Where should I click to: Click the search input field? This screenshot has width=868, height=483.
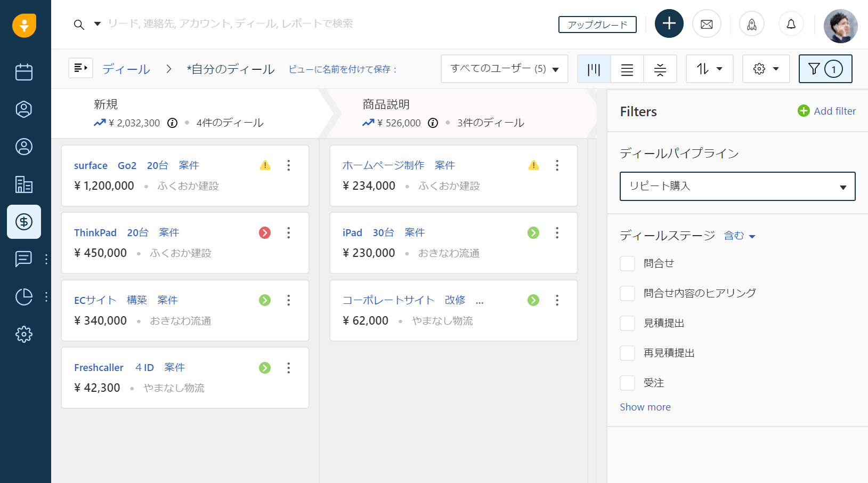(x=230, y=24)
